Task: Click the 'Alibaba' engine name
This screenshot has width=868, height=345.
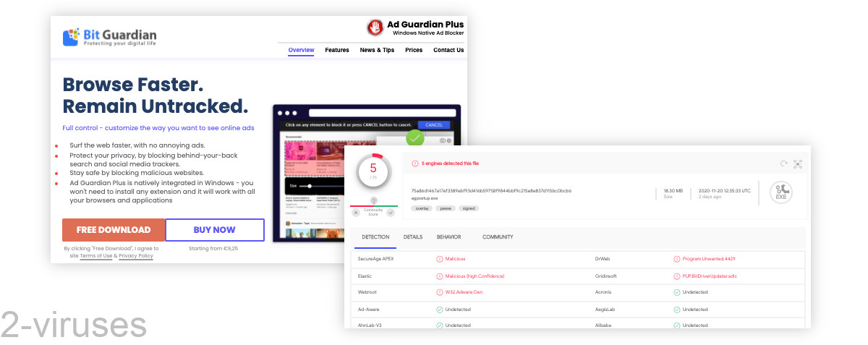Action: tap(604, 325)
